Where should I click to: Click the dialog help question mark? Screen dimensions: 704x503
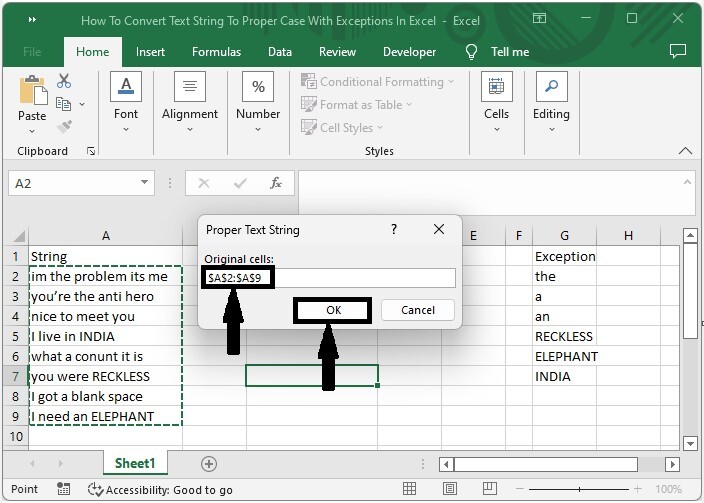click(x=394, y=229)
